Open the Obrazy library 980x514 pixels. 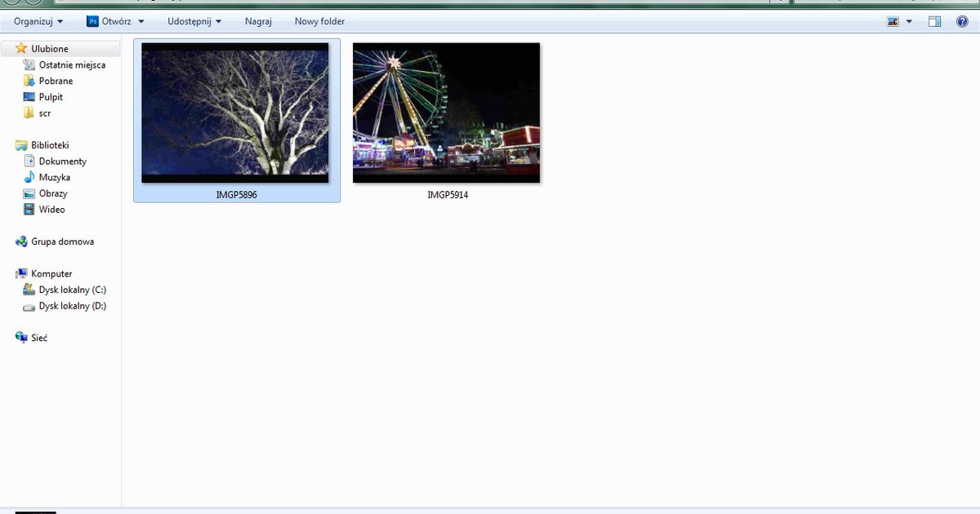click(52, 193)
